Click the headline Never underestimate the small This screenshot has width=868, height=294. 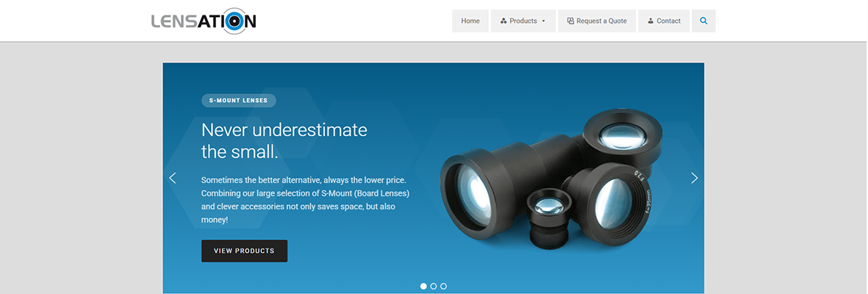pos(284,140)
